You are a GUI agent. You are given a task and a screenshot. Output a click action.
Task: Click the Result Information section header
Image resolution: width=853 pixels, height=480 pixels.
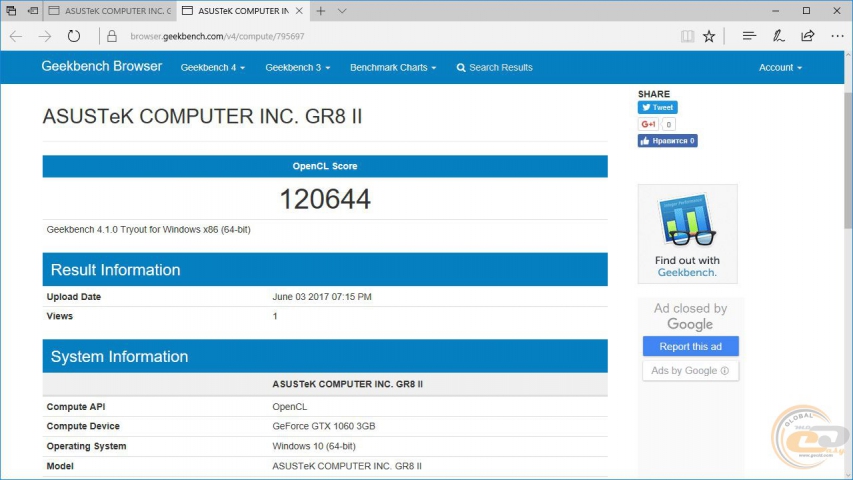coord(325,269)
